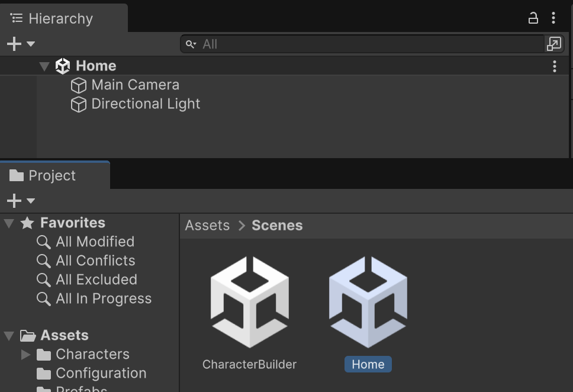573x392 pixels.
Task: Open the Hierarchy create plus dropdown
Action: pos(20,44)
